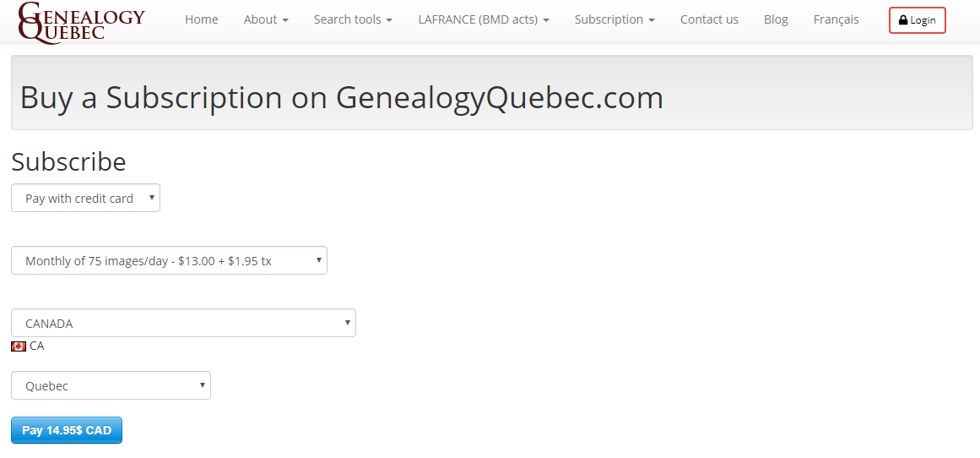Click the Buy a Subscription page title
The height and width of the screenshot is (458, 980).
pyautogui.click(x=341, y=98)
